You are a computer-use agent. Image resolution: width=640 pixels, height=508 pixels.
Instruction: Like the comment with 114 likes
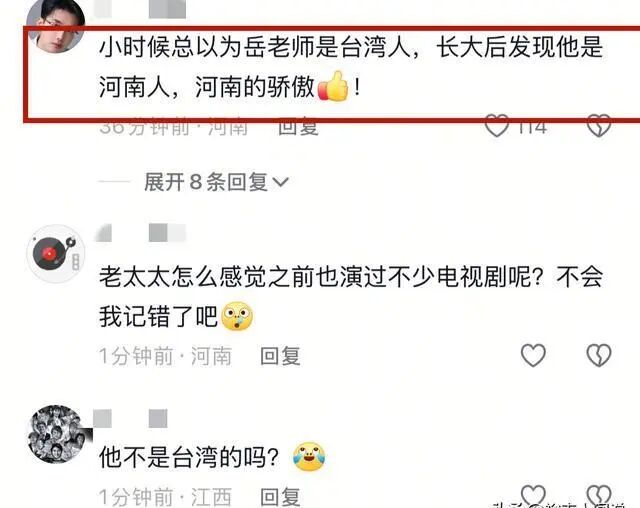(x=497, y=126)
